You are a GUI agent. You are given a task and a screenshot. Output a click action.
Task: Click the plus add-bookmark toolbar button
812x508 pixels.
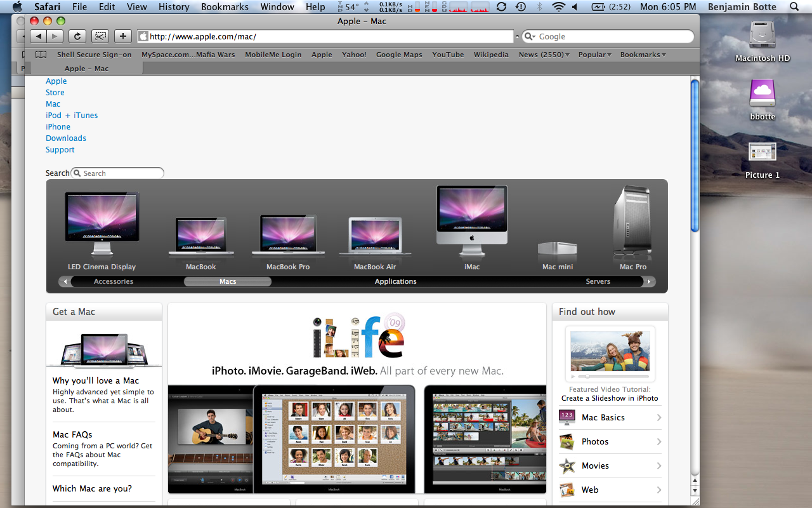(122, 36)
